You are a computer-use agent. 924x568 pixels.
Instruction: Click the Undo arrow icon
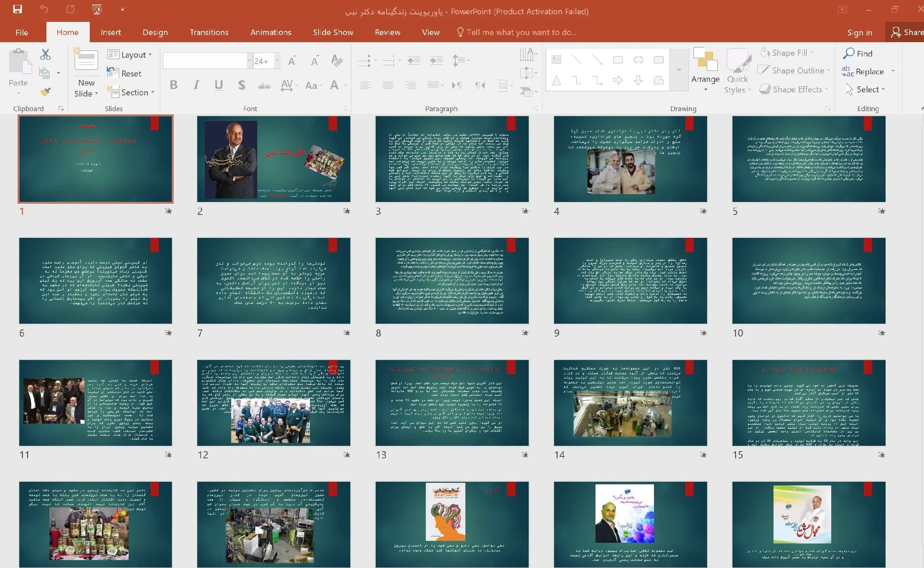44,9
